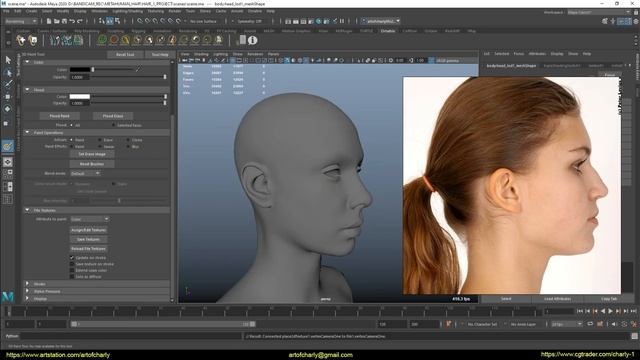Click the Go to end of playback button
Viewport: 640px width, 360px height.
(633, 311)
